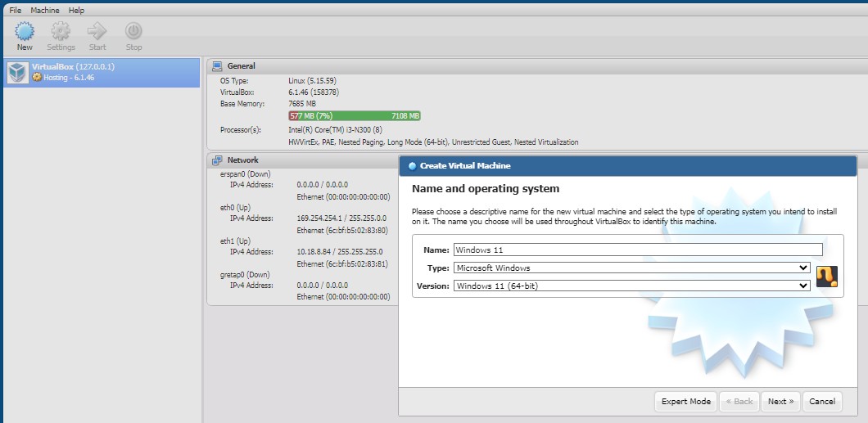Image resolution: width=868 pixels, height=423 pixels.
Task: Click the memory usage bar showing 577 MB
Action: pyautogui.click(x=355, y=116)
